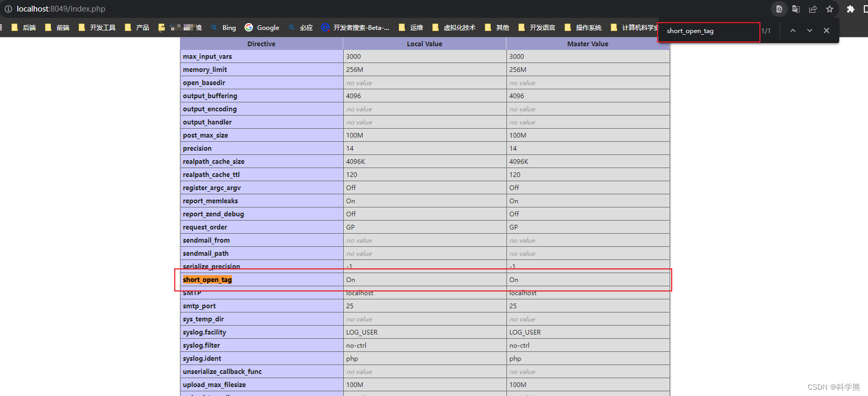Click the localhost:8049/index.php address bar
Screen dimensions: 868x396
point(61,9)
